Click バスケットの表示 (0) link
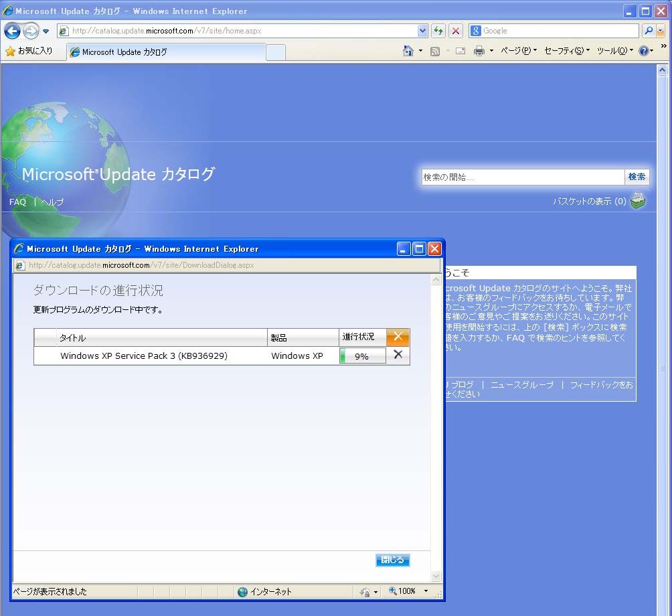 590,201
